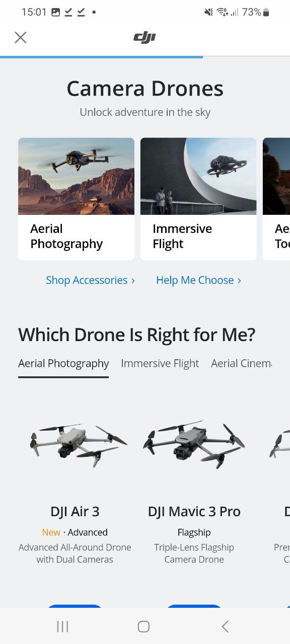The height and width of the screenshot is (644, 290).
Task: Tap the DJI Air 3 drone image
Action: click(x=78, y=444)
